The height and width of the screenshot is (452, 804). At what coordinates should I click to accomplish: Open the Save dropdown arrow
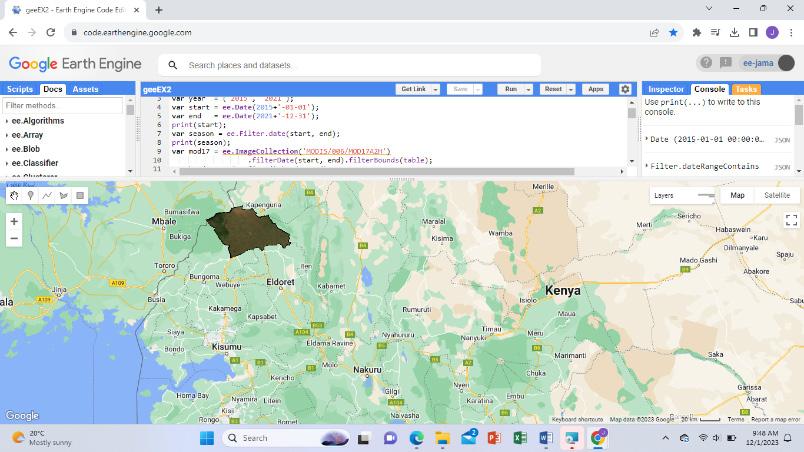(x=478, y=89)
